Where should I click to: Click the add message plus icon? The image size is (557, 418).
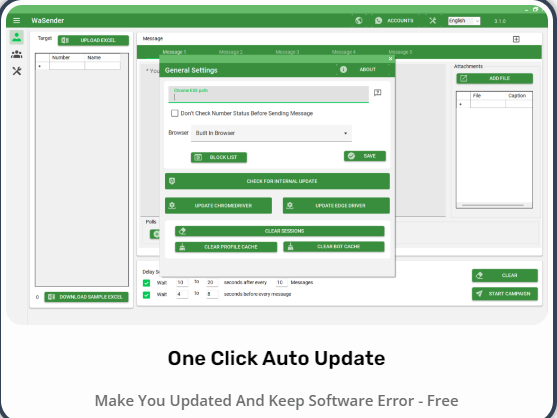coord(516,39)
